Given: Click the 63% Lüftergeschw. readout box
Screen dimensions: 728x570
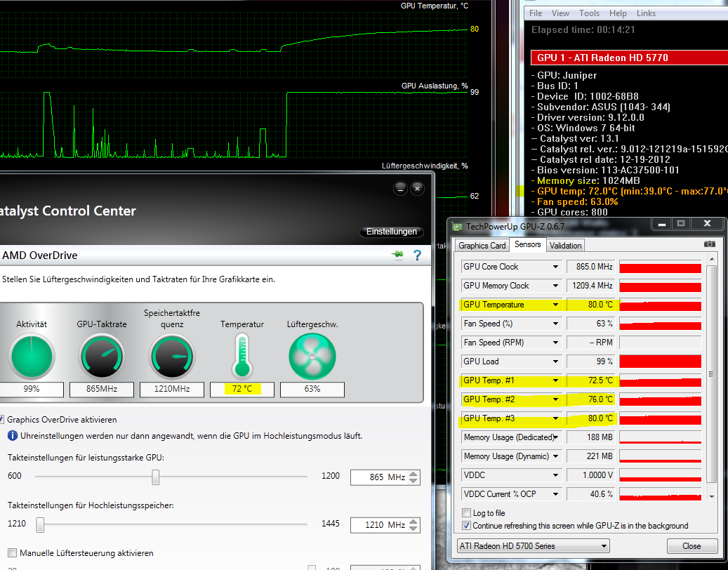Looking at the screenshot, I should (x=312, y=389).
